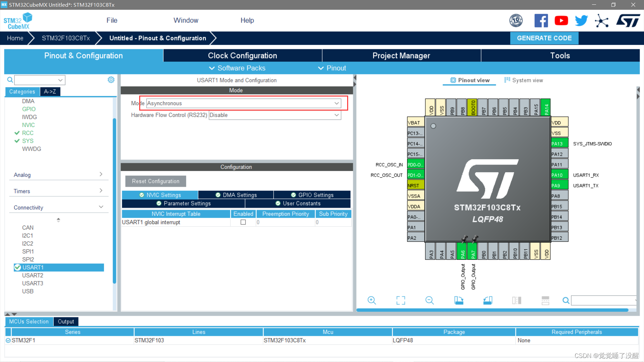Switch to the Clock Configuration tab
The image size is (644, 362).
(243, 56)
